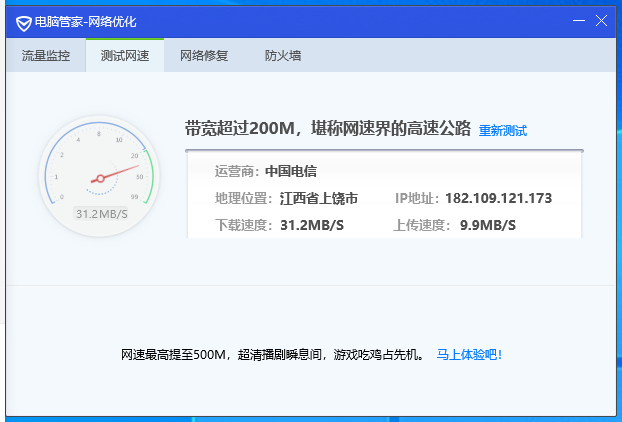
Task: Click the 运营商 label
Action: [x=237, y=171]
